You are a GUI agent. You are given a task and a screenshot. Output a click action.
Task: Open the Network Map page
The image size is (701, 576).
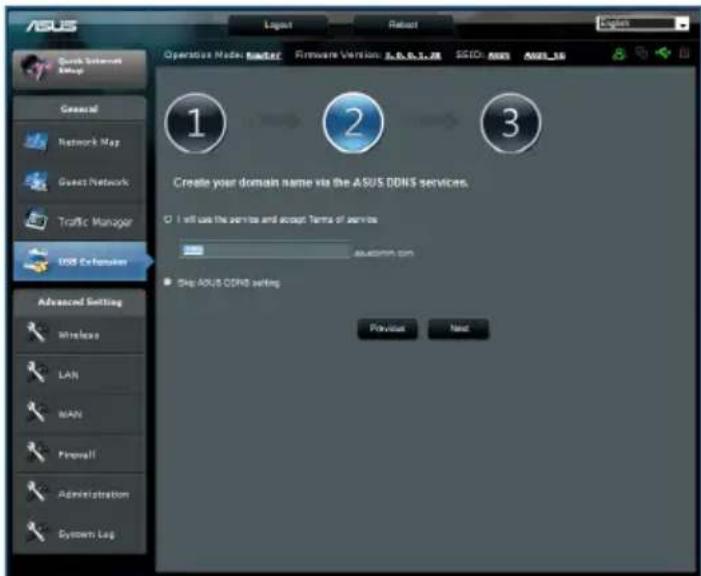click(80, 141)
